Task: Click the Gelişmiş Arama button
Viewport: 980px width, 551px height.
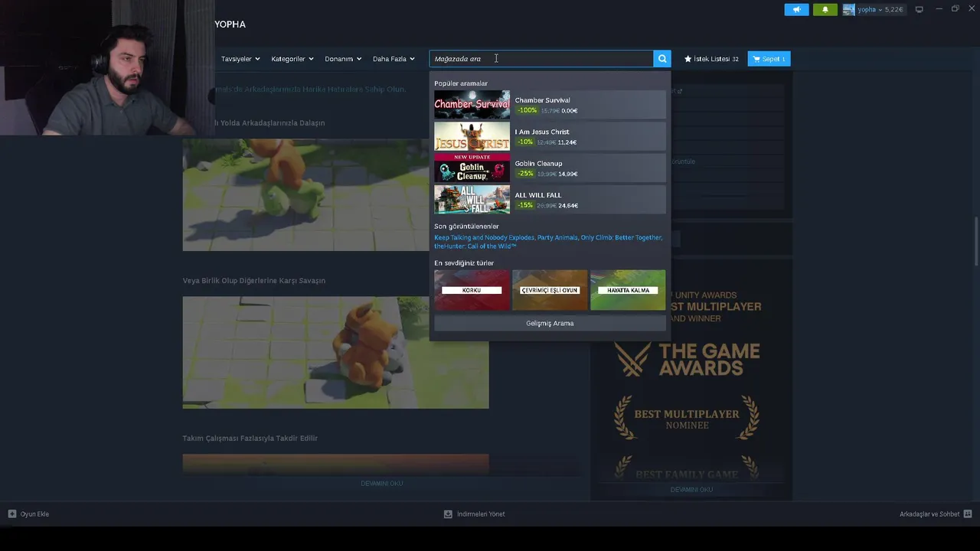Action: (x=550, y=323)
